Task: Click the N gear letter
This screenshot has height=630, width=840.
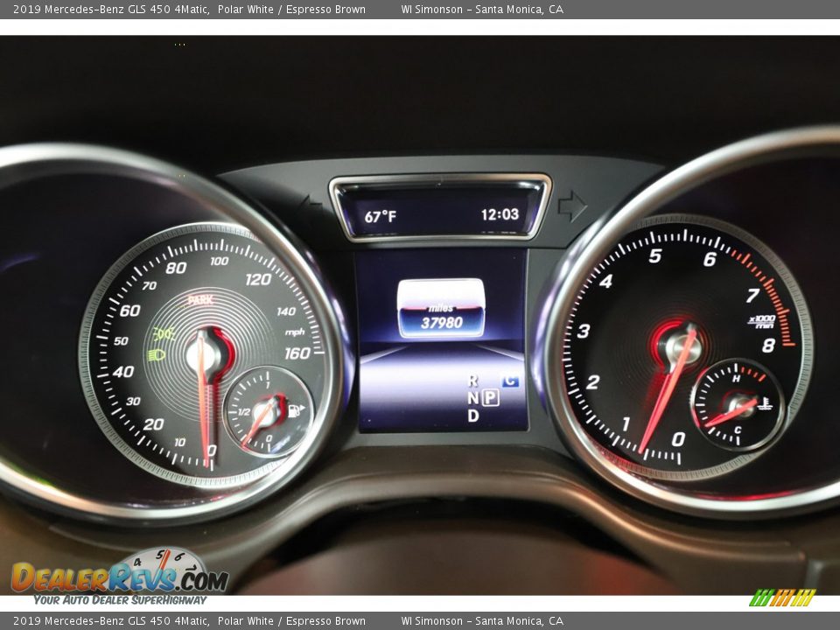Action: [x=473, y=398]
